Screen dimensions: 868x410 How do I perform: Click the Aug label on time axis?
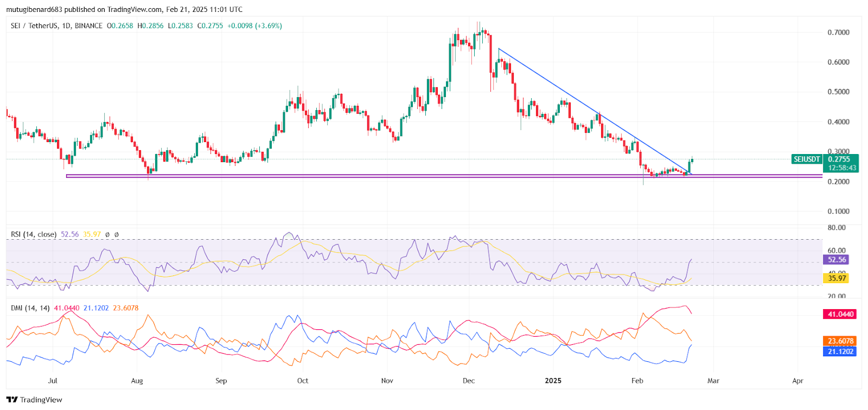(x=137, y=380)
